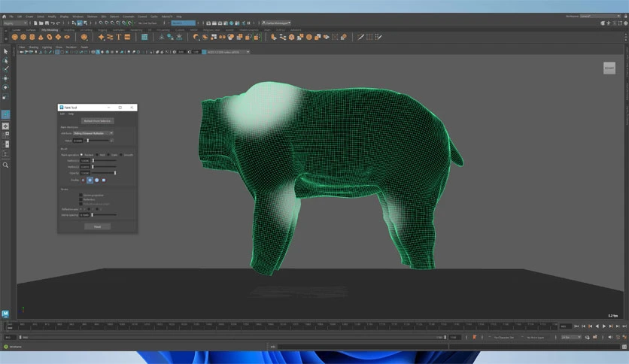629x364 pixels.
Task: Select the Add paint operation
Action: point(97,155)
